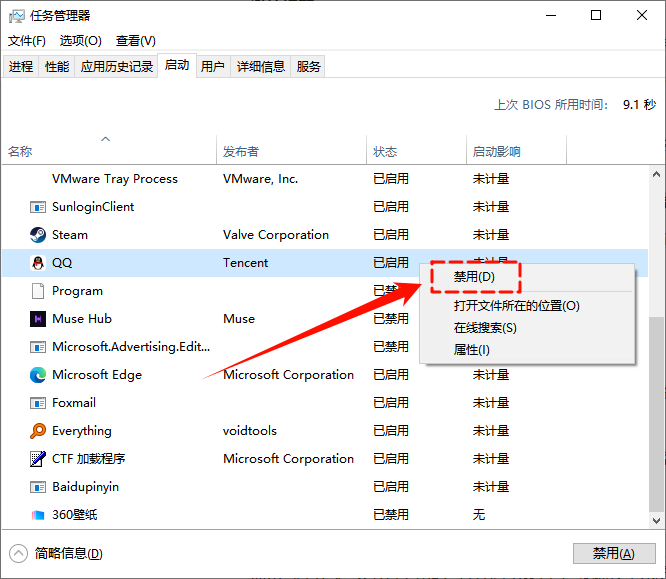666x579 pixels.
Task: Click the 9.1 秒 BIOS time value
Action: pos(639,105)
